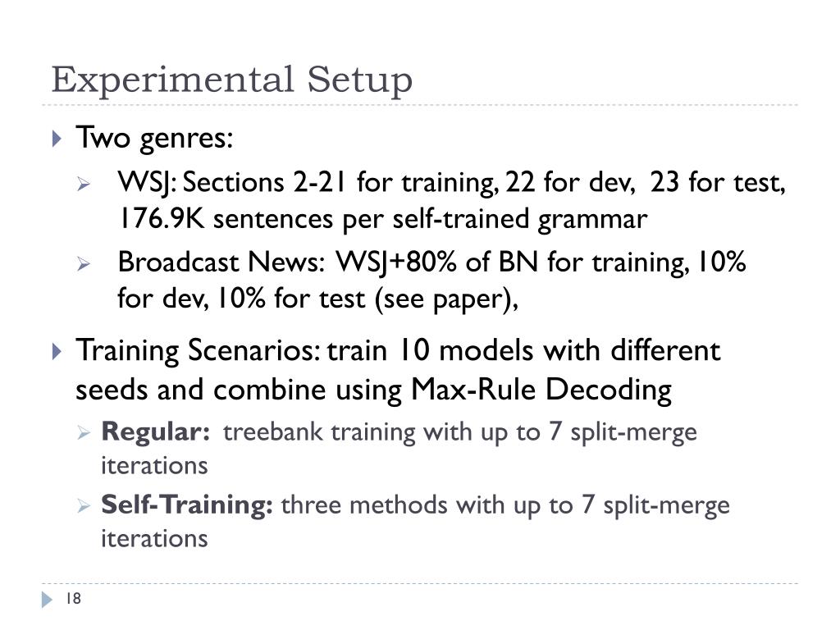Click the slide number 18
The width and height of the screenshot is (840, 630).
tap(73, 598)
